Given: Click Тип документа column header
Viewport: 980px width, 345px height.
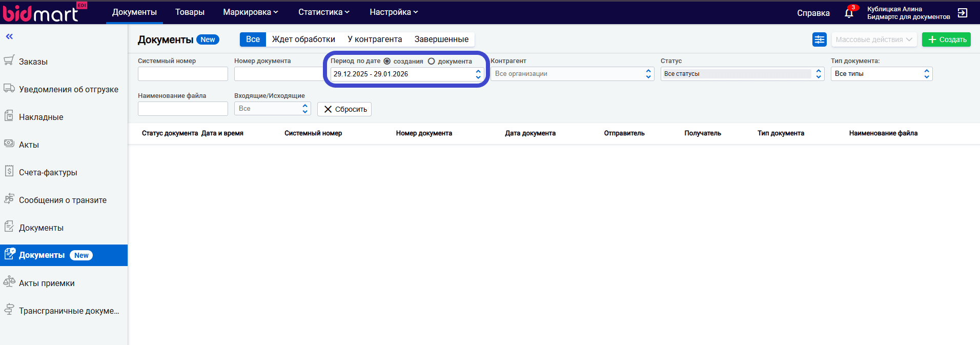Looking at the screenshot, I should click(781, 133).
